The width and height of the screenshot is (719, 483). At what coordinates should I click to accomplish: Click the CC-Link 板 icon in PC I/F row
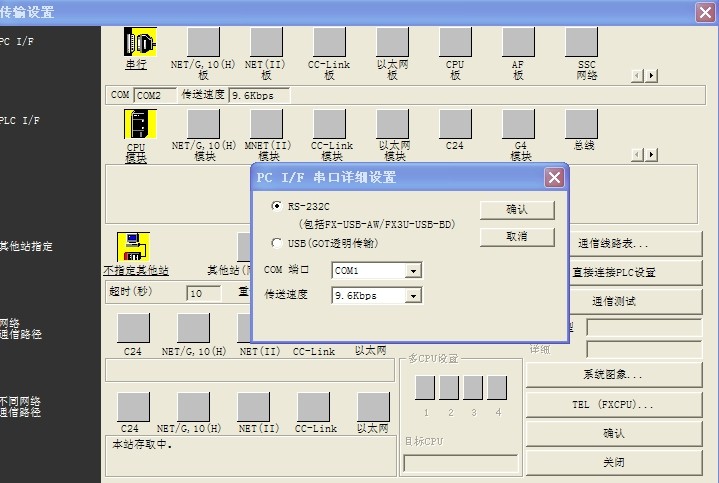pyautogui.click(x=329, y=42)
